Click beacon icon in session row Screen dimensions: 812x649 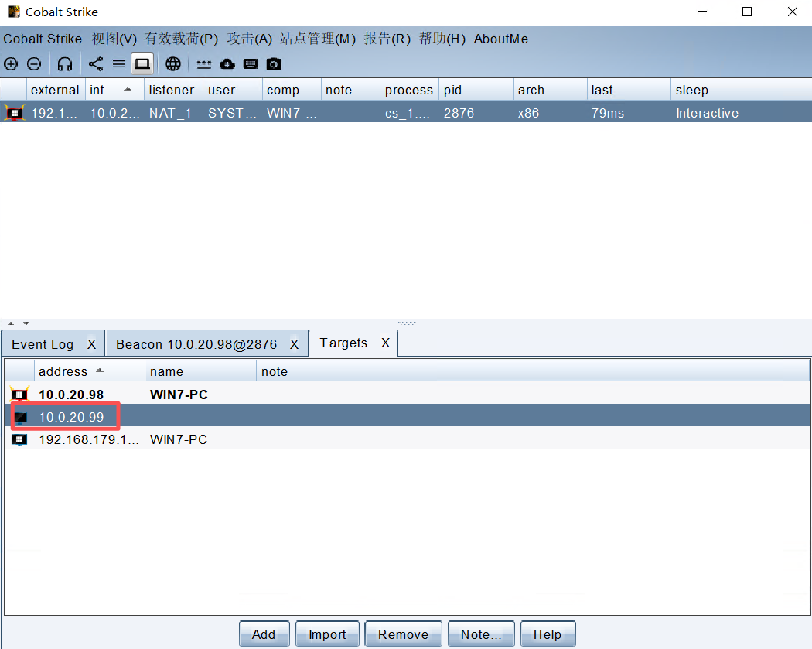click(x=15, y=113)
